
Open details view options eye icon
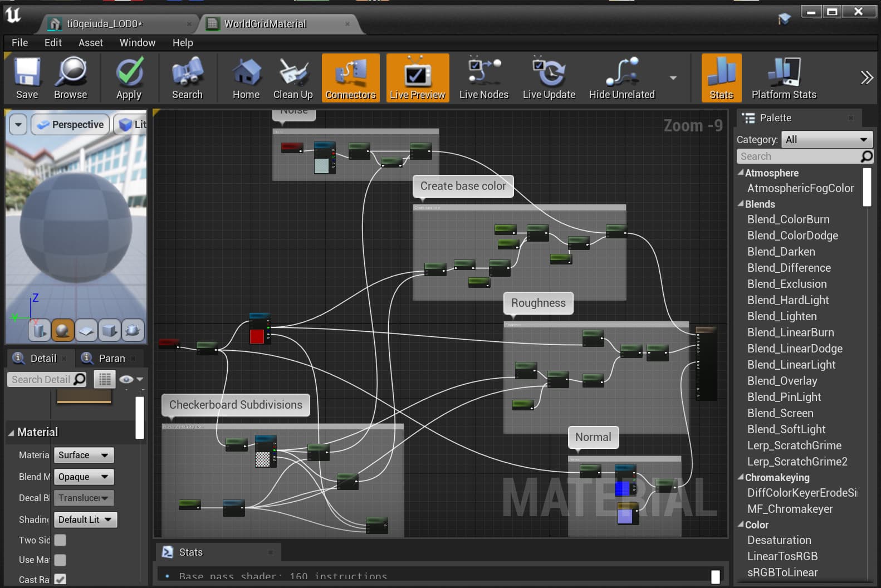(131, 379)
